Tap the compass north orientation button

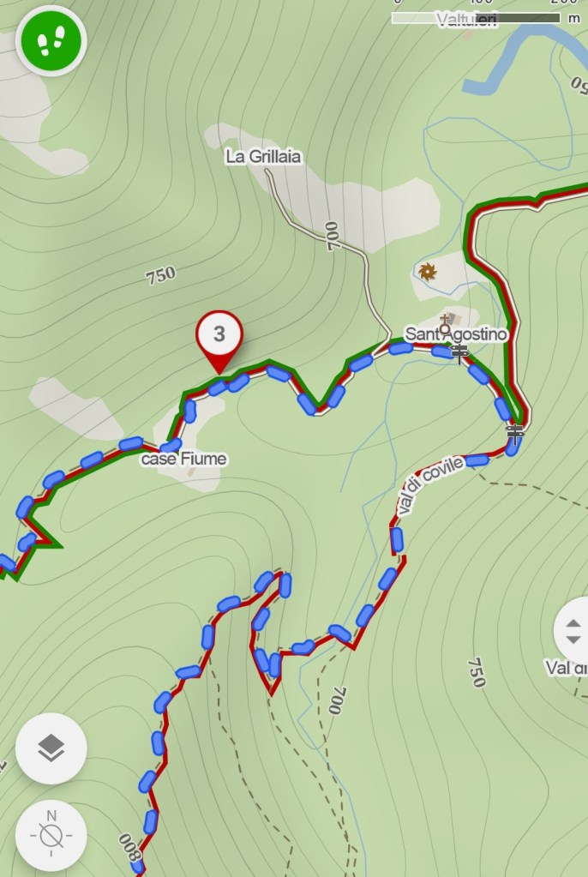pos(51,835)
